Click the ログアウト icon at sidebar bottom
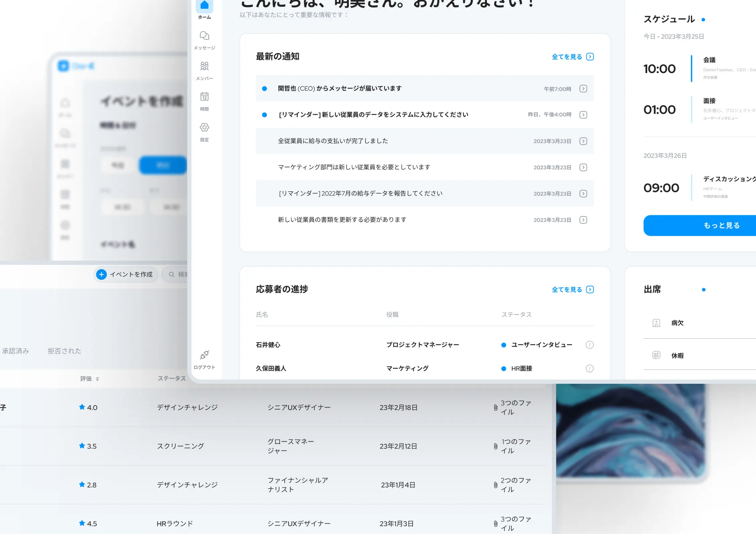 tap(204, 355)
